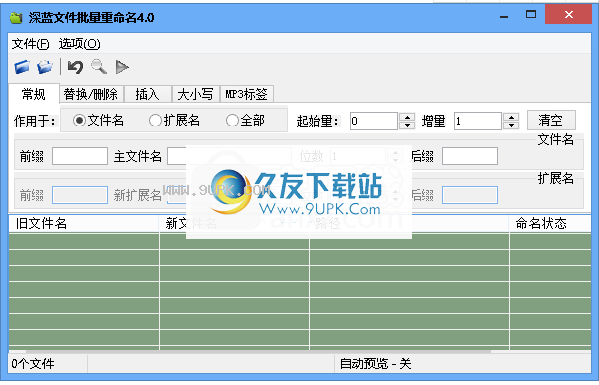Open the 选项(O) menu
Viewport: 599px width, 385px height.
79,44
